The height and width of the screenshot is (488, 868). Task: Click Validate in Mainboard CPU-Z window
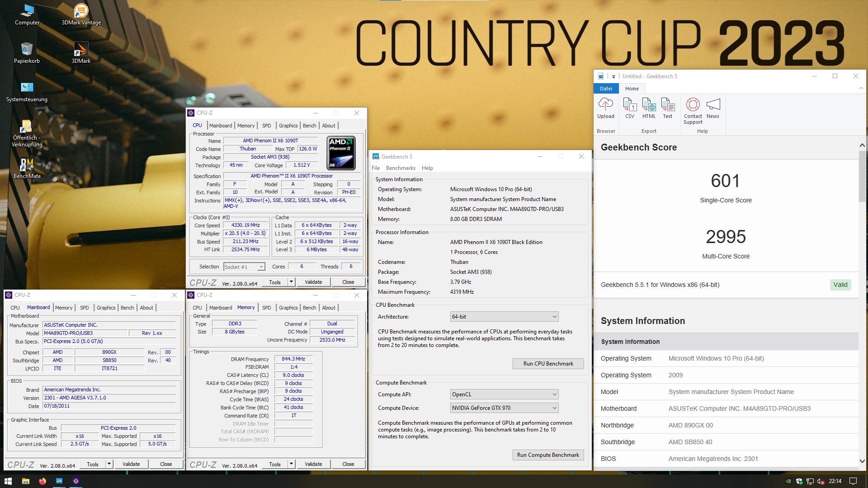(x=131, y=464)
